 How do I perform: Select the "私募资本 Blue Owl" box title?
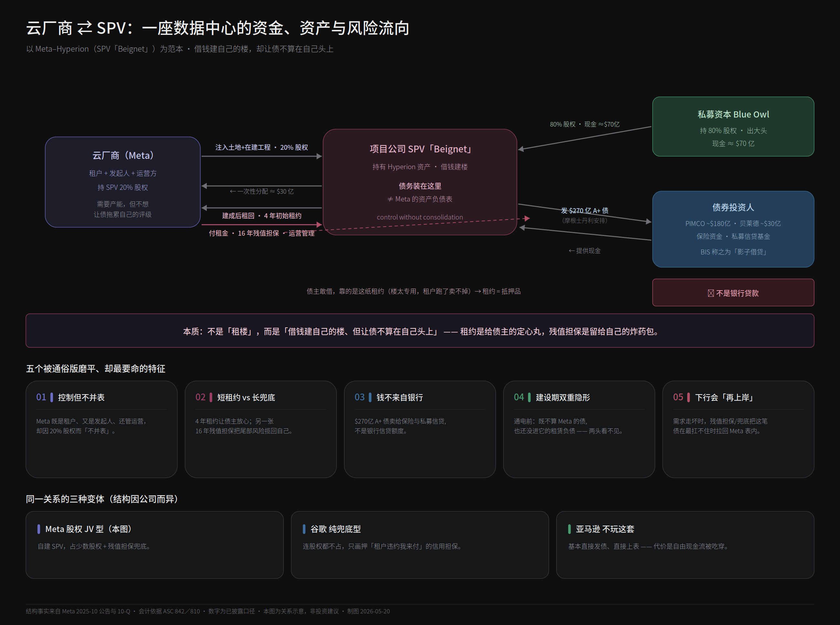coord(733,114)
